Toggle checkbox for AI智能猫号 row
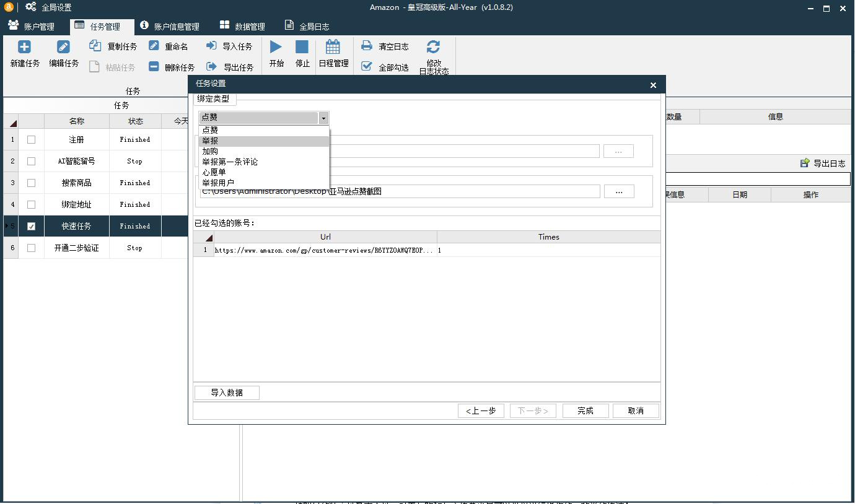855x504 pixels. click(x=31, y=162)
